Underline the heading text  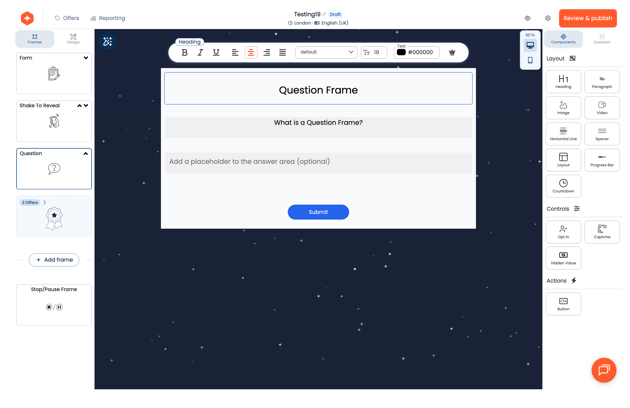tap(216, 52)
